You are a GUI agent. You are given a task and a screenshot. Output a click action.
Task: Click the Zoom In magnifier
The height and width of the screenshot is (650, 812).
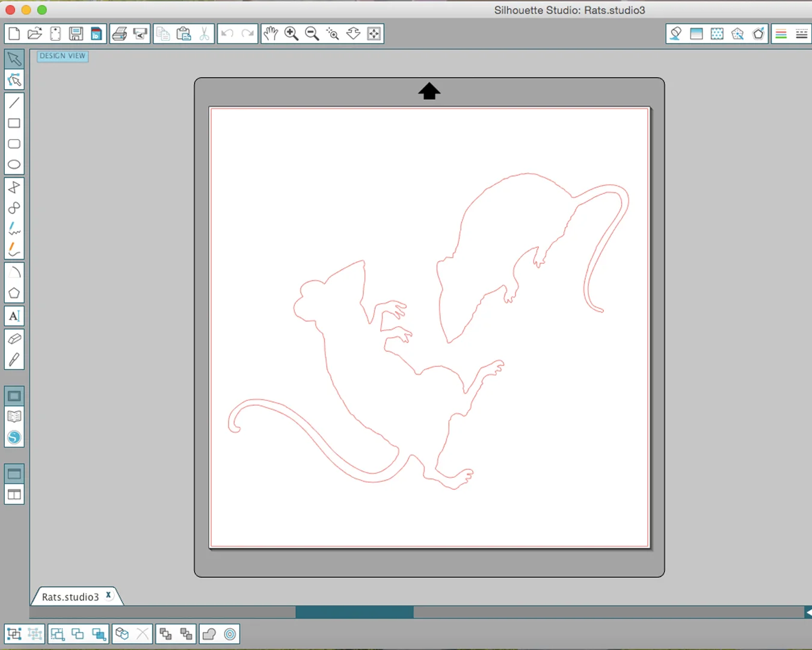(291, 34)
